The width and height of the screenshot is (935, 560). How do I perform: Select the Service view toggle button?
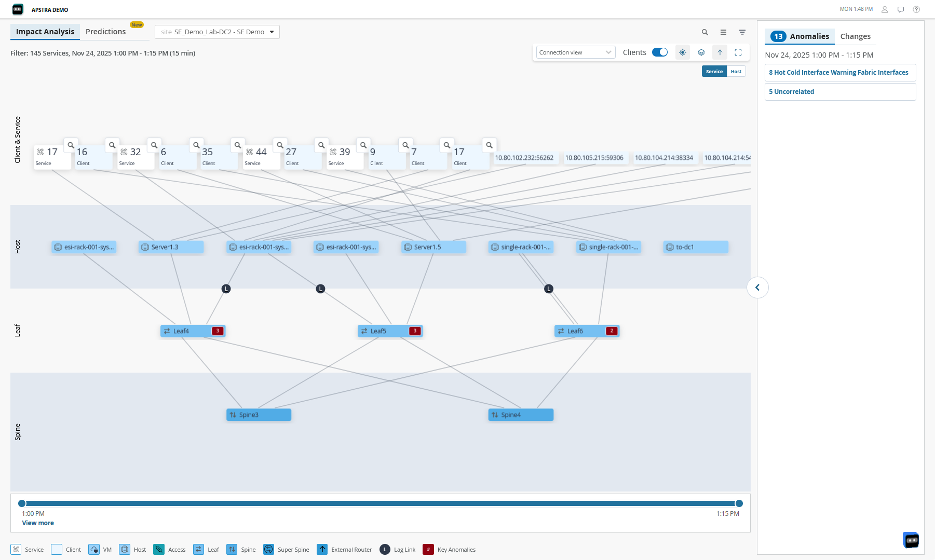[x=714, y=72]
